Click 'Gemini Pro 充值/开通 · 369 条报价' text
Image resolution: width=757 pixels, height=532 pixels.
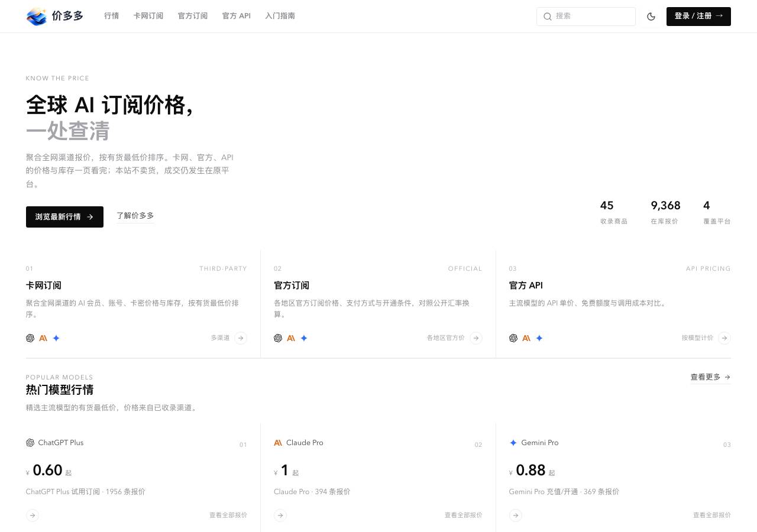[x=564, y=492]
